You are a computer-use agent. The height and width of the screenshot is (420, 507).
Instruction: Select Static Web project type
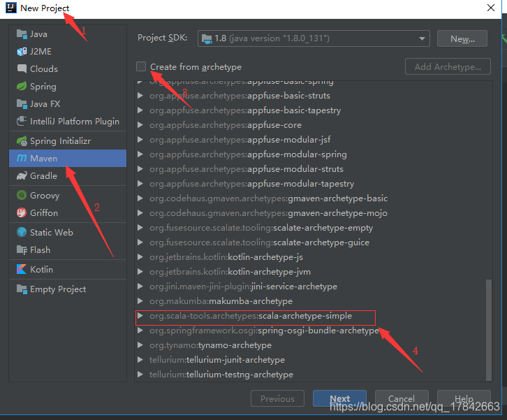click(x=68, y=232)
